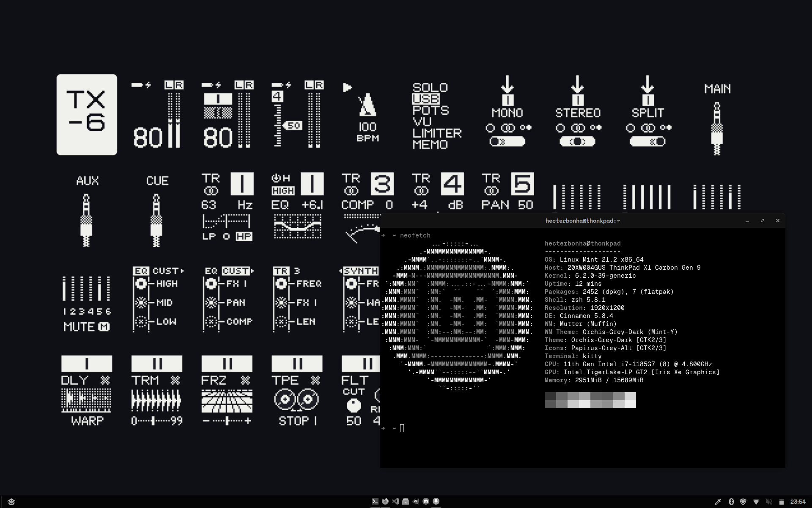Launch Firefox from the panel
The height and width of the screenshot is (508, 812).
(385, 501)
